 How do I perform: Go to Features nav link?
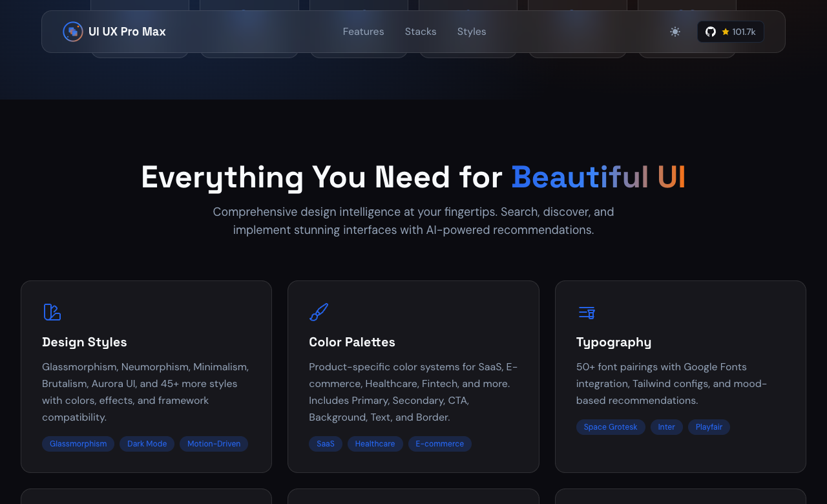363,32
